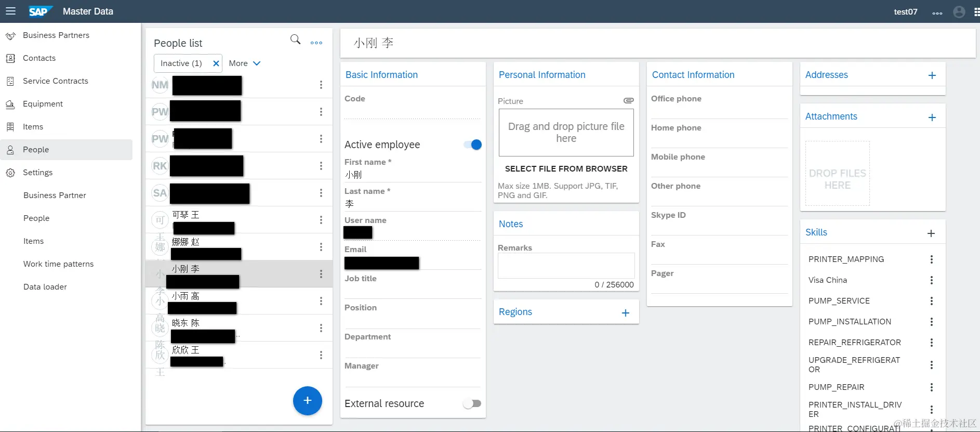This screenshot has width=980, height=432.
Task: Open the user profile avatar
Action: coord(959,11)
